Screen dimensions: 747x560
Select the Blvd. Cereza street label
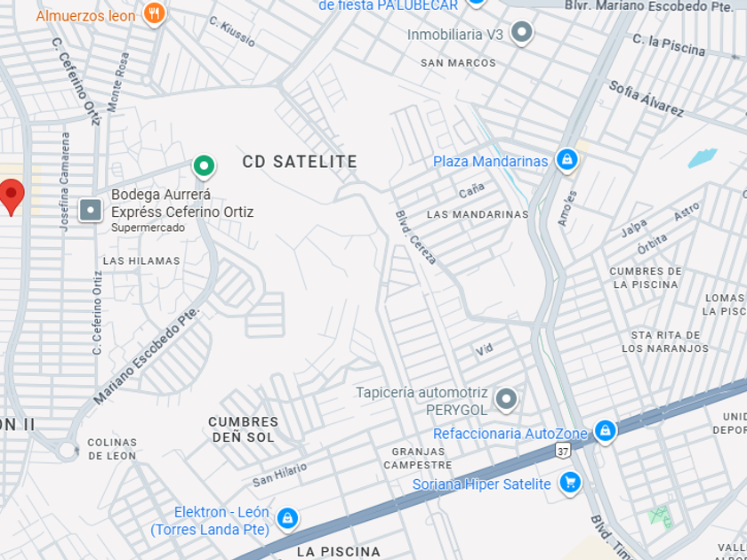415,237
